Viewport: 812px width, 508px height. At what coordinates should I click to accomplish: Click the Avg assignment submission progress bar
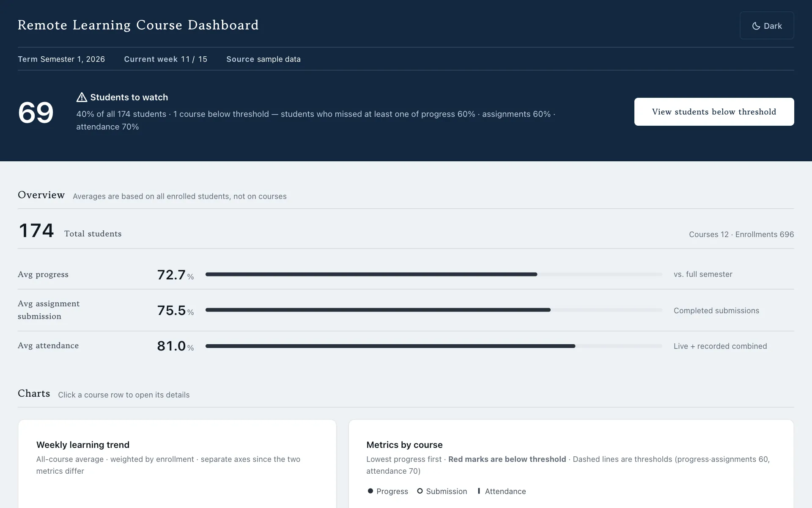coord(434,310)
